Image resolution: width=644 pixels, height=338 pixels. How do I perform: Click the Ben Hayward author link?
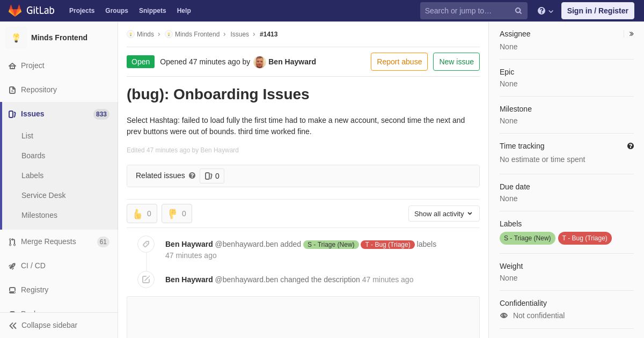point(292,62)
